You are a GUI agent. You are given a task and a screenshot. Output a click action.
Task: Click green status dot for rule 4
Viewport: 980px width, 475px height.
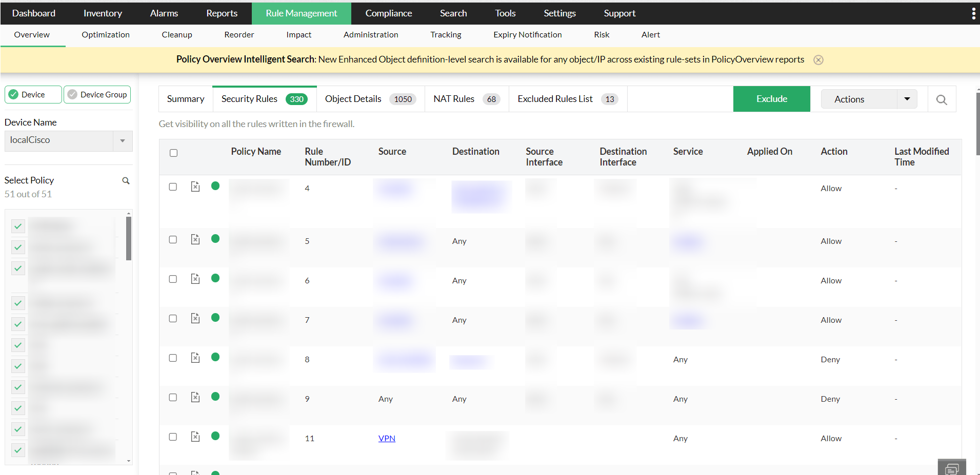(x=215, y=186)
